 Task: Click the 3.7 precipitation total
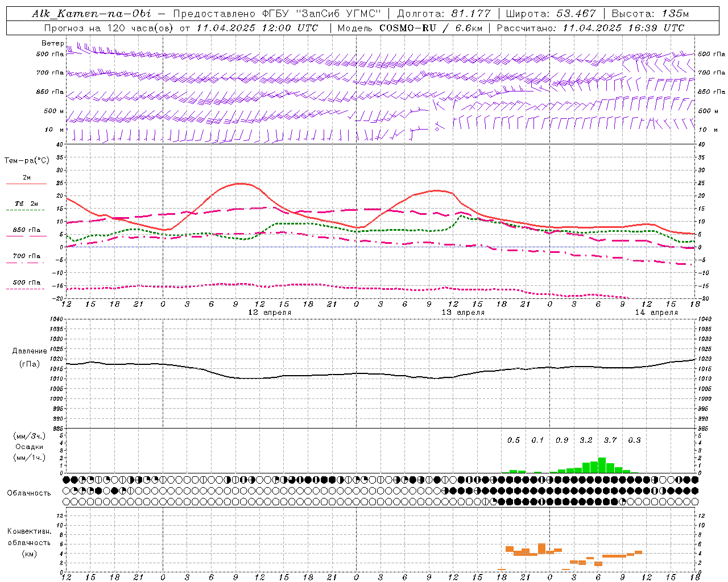click(x=610, y=440)
